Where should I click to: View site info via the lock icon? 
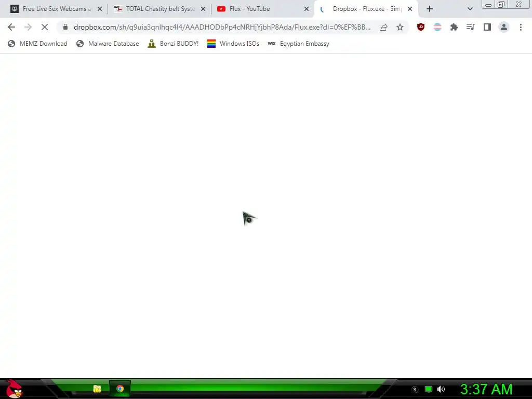65,27
